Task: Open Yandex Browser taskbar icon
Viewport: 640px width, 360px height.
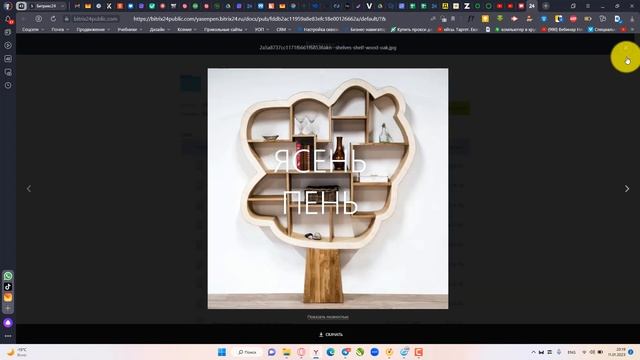Action: click(316, 352)
